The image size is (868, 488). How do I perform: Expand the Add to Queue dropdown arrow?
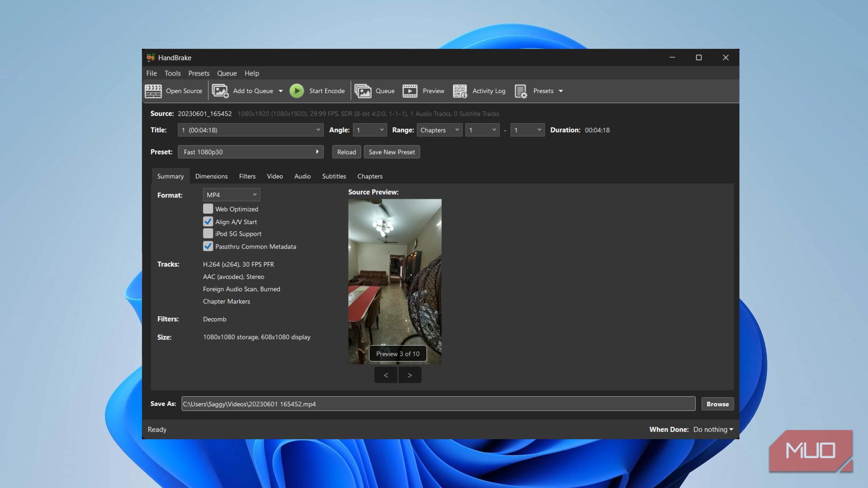281,91
